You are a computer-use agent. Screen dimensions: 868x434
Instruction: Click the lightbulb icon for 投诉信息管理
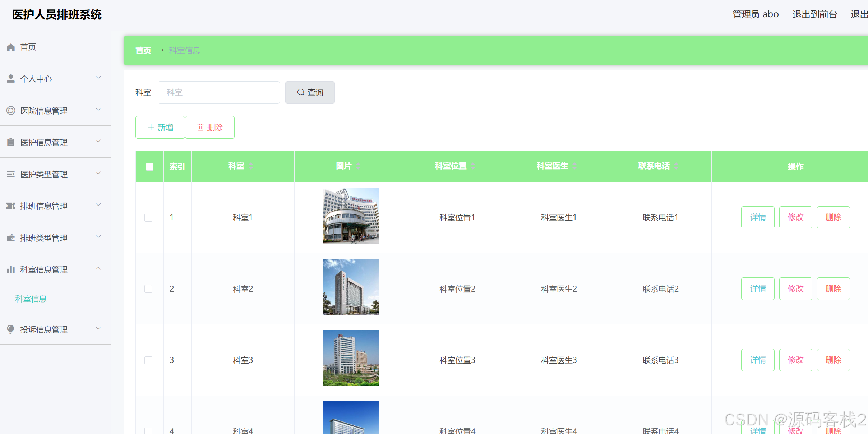coord(11,329)
